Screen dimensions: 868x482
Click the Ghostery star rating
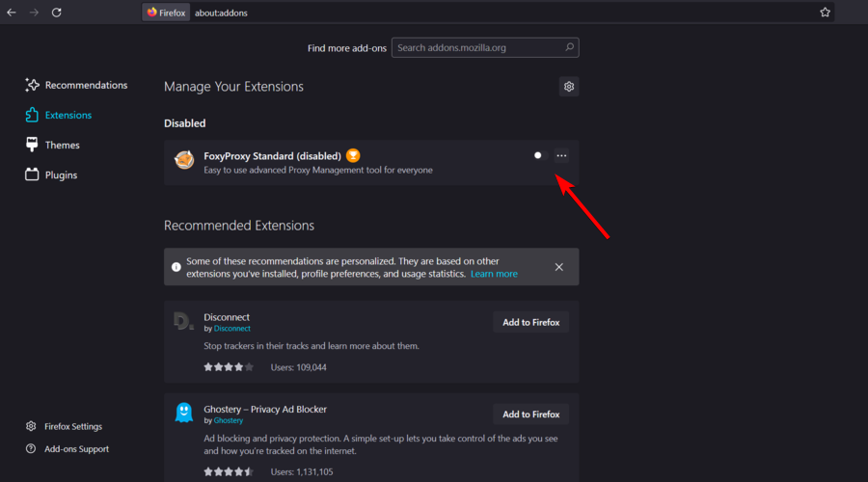(229, 471)
